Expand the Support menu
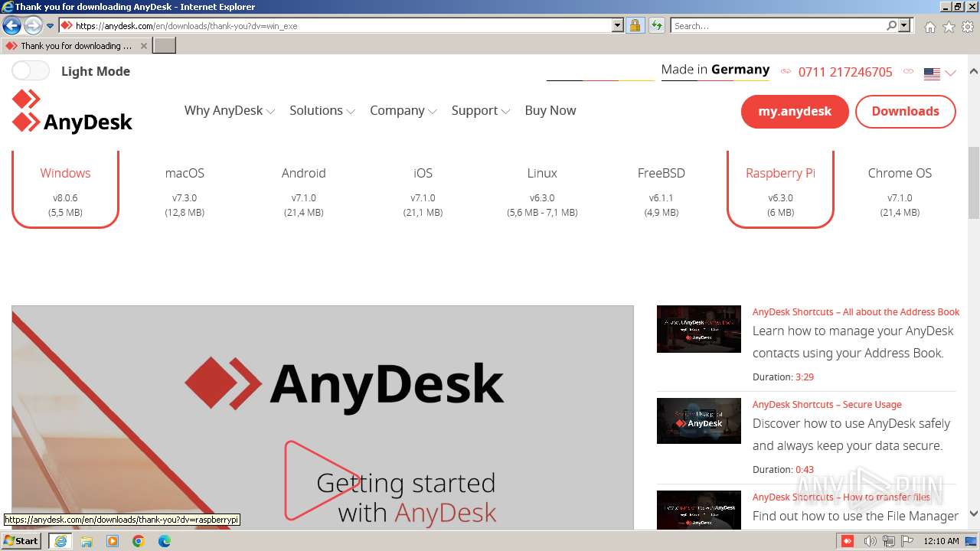 [x=480, y=110]
